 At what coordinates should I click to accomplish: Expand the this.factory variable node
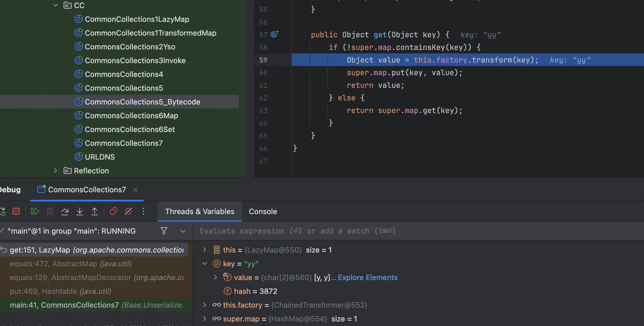204,305
